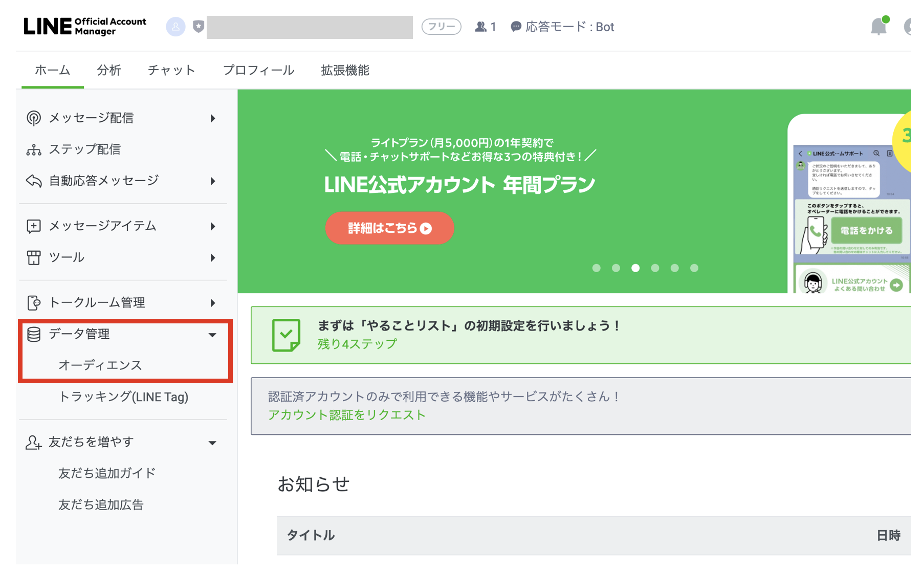Expand the ツール submenu arrow

pos(213,258)
